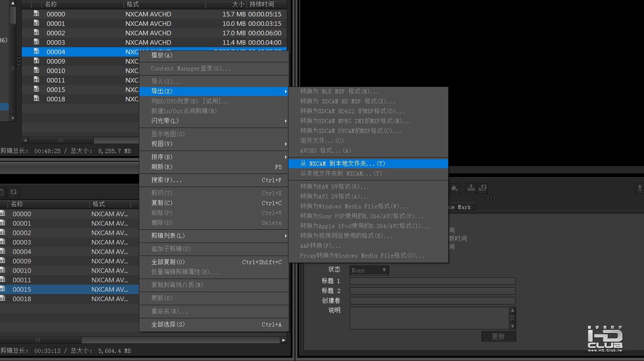Choose 播放(A) in the context menu

click(214, 55)
